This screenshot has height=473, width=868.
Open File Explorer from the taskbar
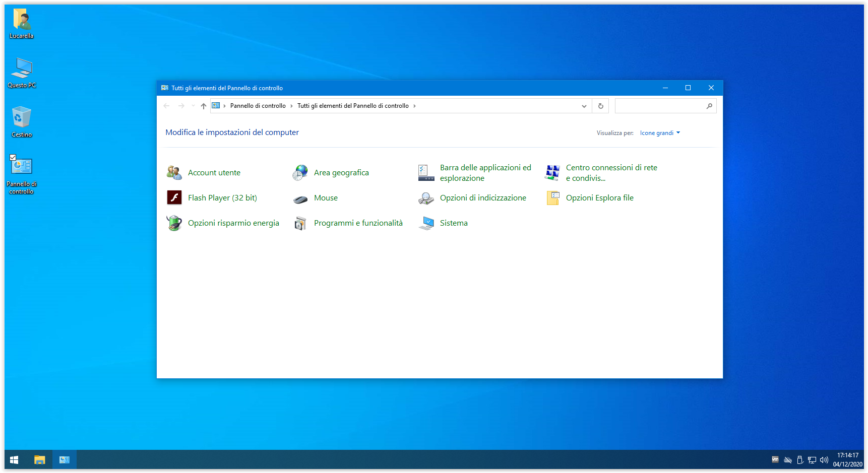[39, 459]
